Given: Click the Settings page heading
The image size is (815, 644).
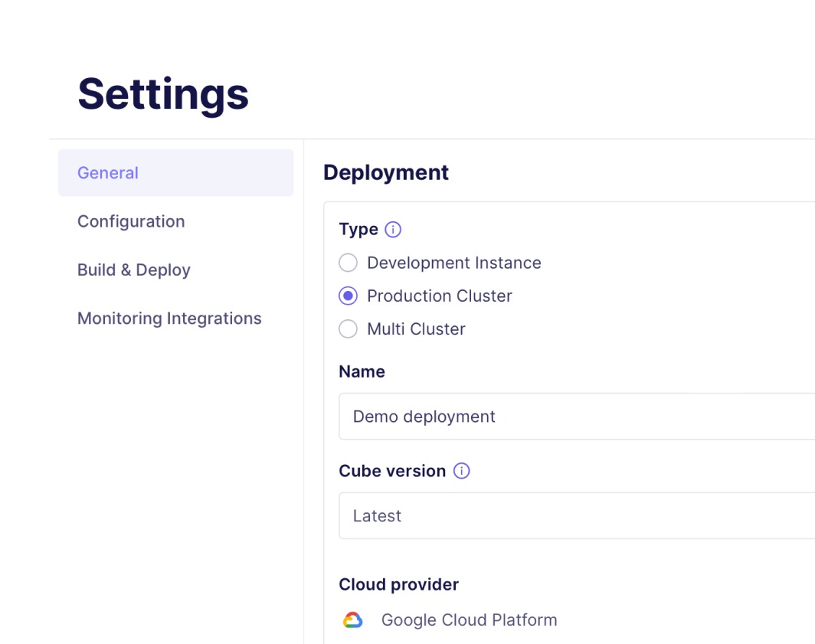Looking at the screenshot, I should pyautogui.click(x=162, y=93).
